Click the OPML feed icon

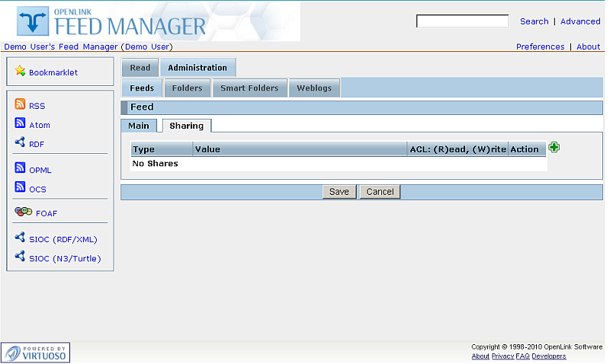pos(21,169)
